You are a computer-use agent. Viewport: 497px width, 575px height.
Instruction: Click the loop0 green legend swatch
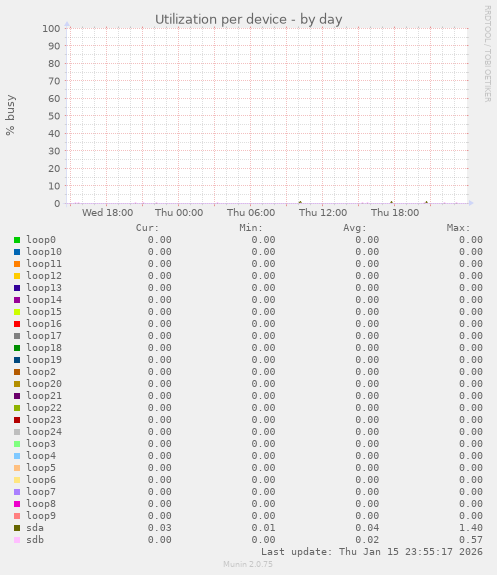17,240
